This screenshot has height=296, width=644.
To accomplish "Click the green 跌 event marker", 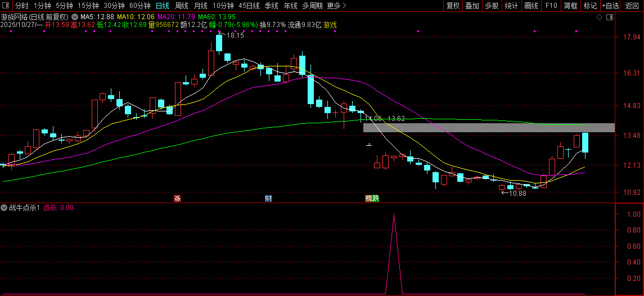I will coord(376,198).
